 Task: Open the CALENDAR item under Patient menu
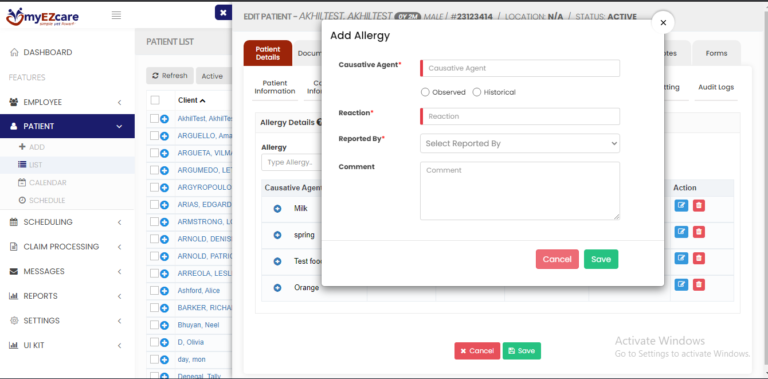42,183
